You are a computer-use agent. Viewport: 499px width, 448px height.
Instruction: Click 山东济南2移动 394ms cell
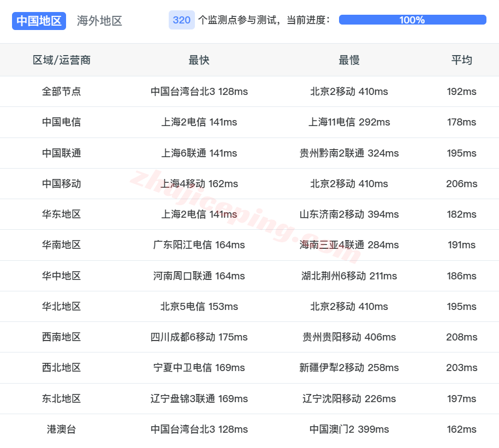[349, 214]
